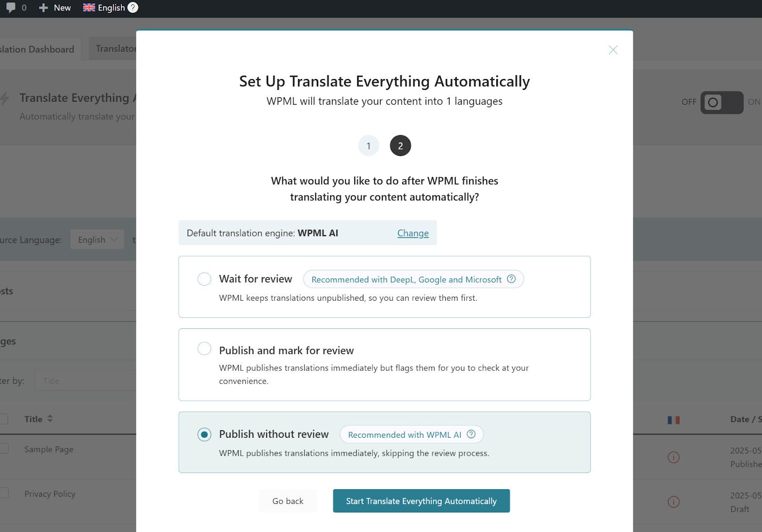Open help icon beside Recommended with WPML AI
The image size is (762, 532).
pos(471,434)
